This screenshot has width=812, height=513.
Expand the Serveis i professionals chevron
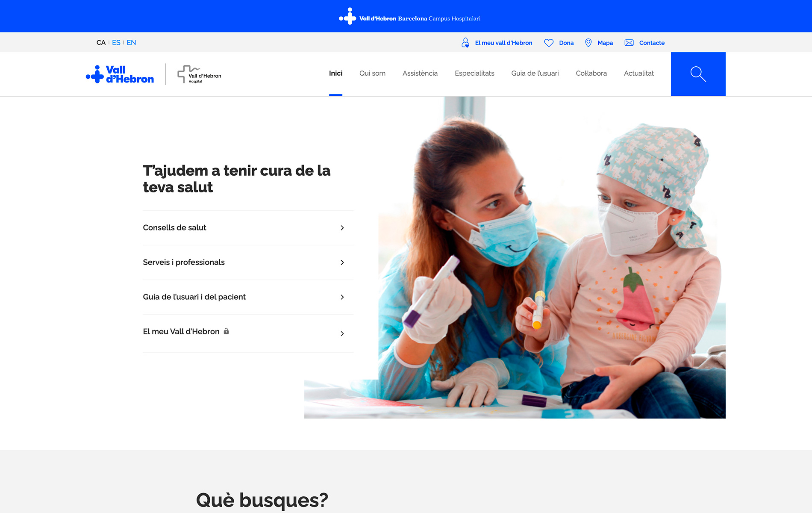(342, 262)
